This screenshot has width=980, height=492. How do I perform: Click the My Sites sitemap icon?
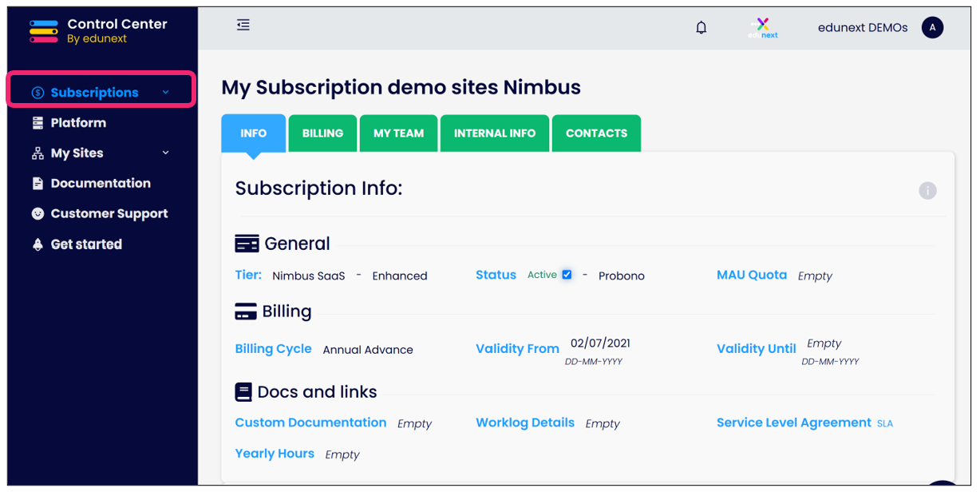pyautogui.click(x=38, y=153)
